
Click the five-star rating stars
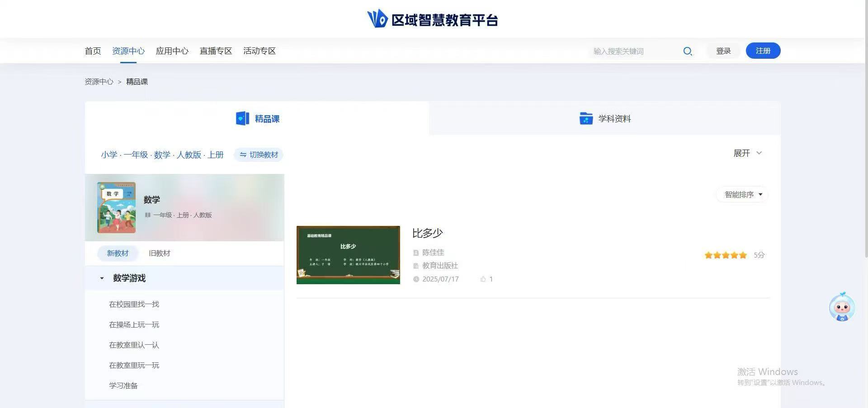(x=725, y=255)
